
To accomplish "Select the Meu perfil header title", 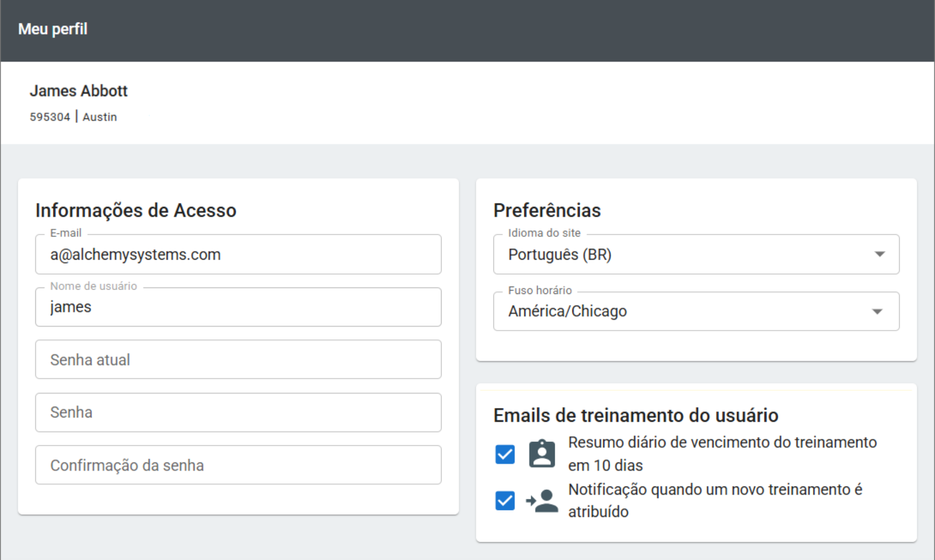I will pos(52,29).
